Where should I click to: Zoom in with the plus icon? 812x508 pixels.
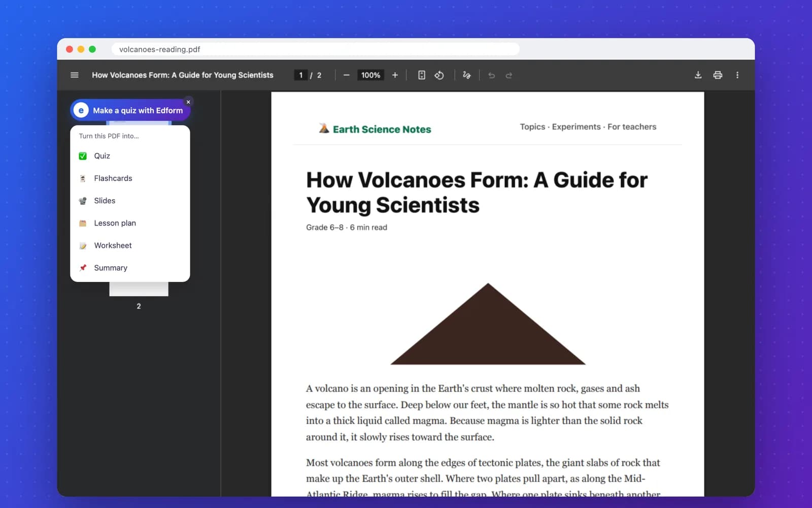(395, 75)
